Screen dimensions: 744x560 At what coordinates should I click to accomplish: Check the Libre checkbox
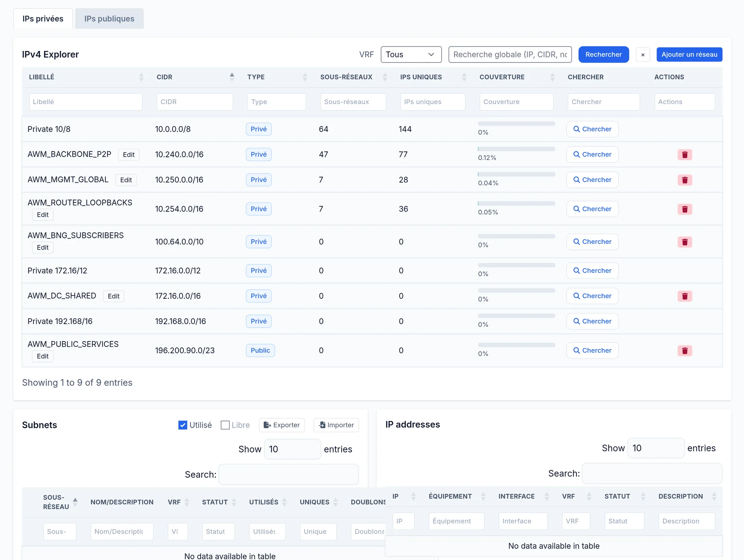coord(225,425)
